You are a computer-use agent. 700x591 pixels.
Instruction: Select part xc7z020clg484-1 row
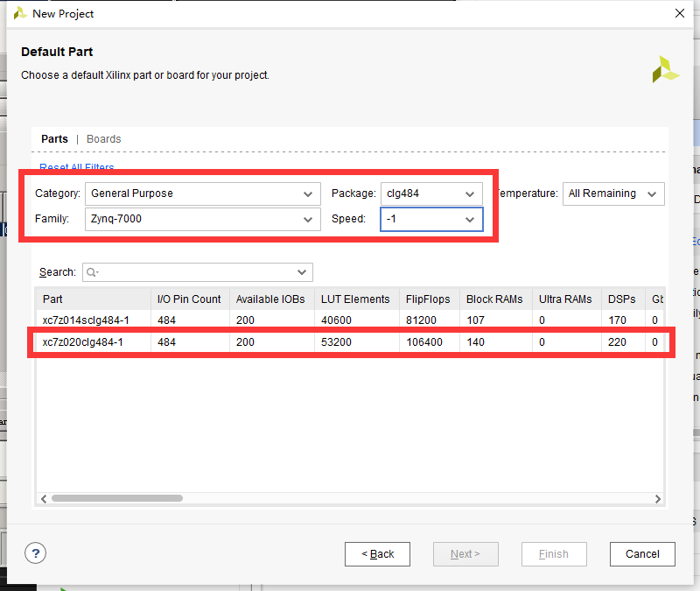(350, 342)
